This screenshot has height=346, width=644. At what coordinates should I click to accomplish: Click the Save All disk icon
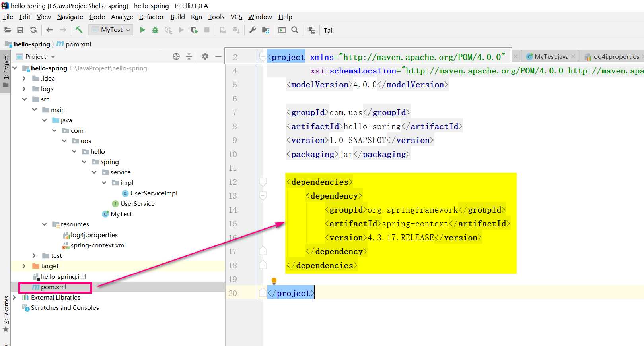click(20, 30)
